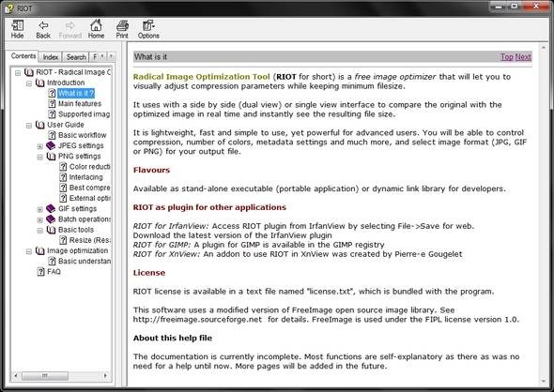Follow the Top link
This screenshot has height=392, width=554.
click(507, 57)
